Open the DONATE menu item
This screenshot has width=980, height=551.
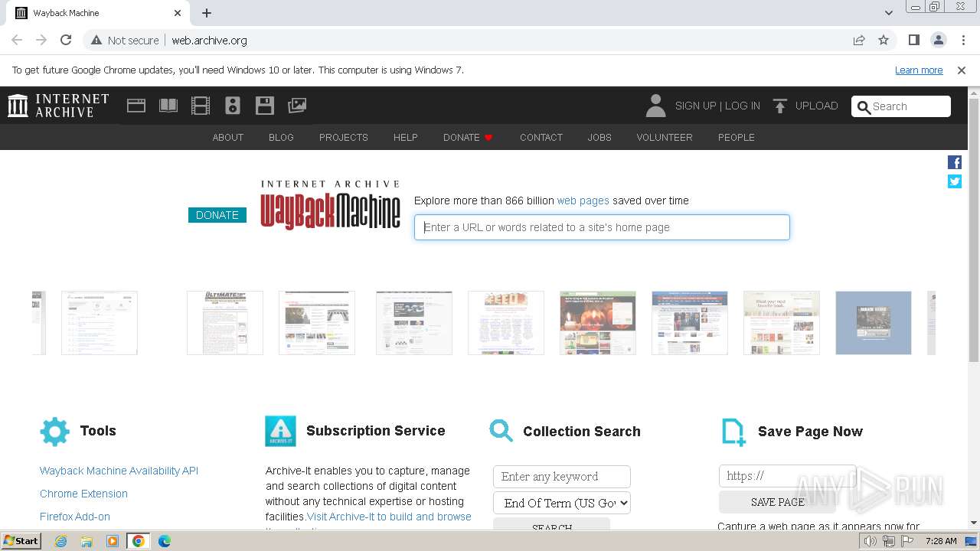pyautogui.click(x=468, y=138)
